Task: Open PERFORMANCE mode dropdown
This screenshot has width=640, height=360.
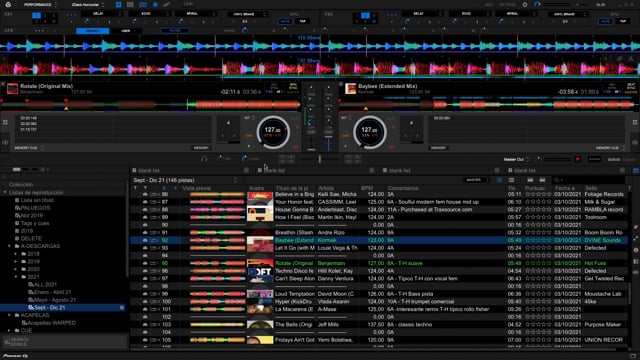Action: pyautogui.click(x=40, y=4)
